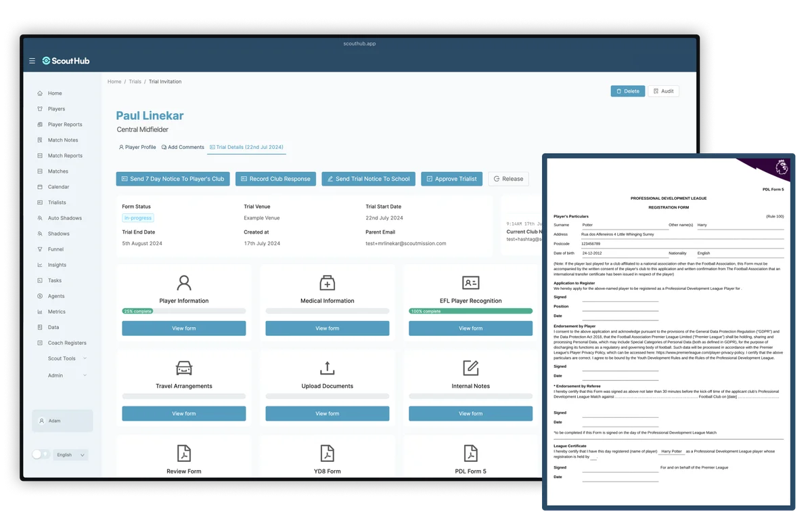Image resolution: width=812 pixels, height=531 pixels.
Task: View the Travel Arrangements form
Action: coord(184,413)
